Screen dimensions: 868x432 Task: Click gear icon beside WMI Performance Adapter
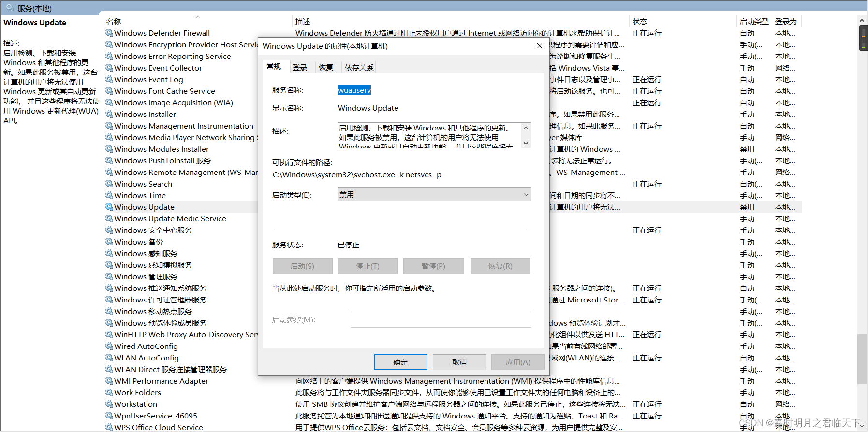click(x=109, y=381)
